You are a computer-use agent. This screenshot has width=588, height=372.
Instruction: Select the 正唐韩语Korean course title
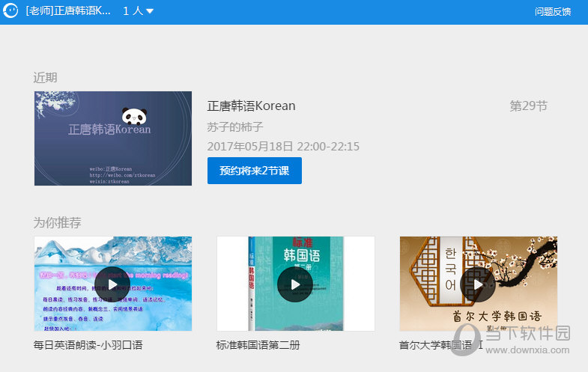[x=251, y=106]
